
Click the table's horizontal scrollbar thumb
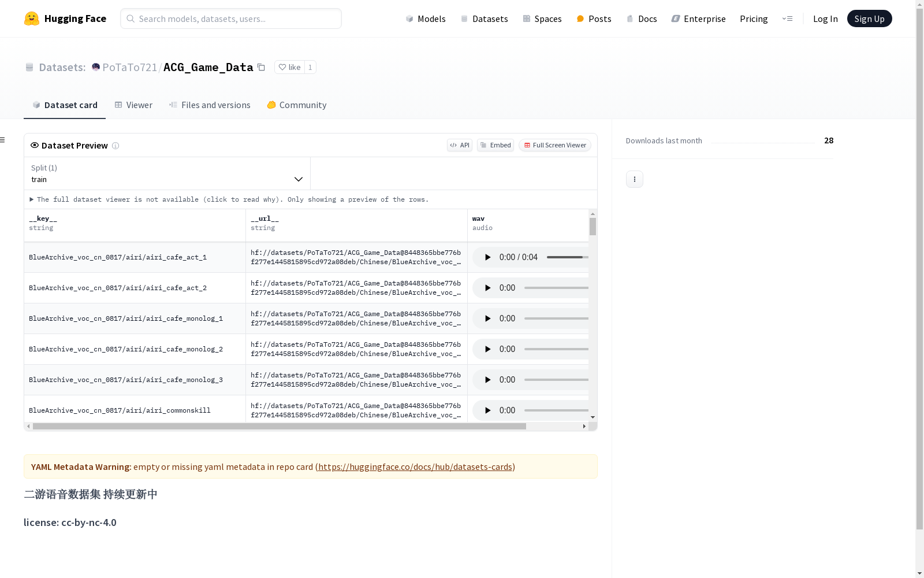[x=280, y=427]
